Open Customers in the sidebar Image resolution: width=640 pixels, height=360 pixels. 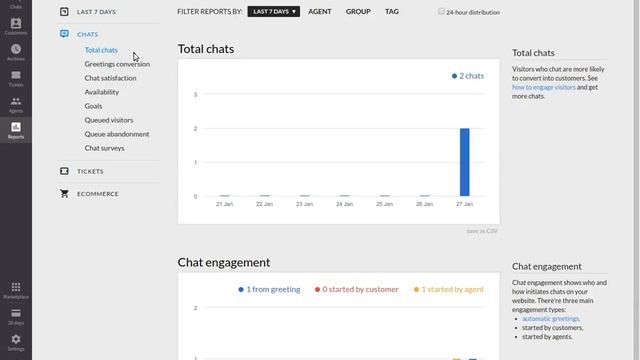[x=16, y=27]
